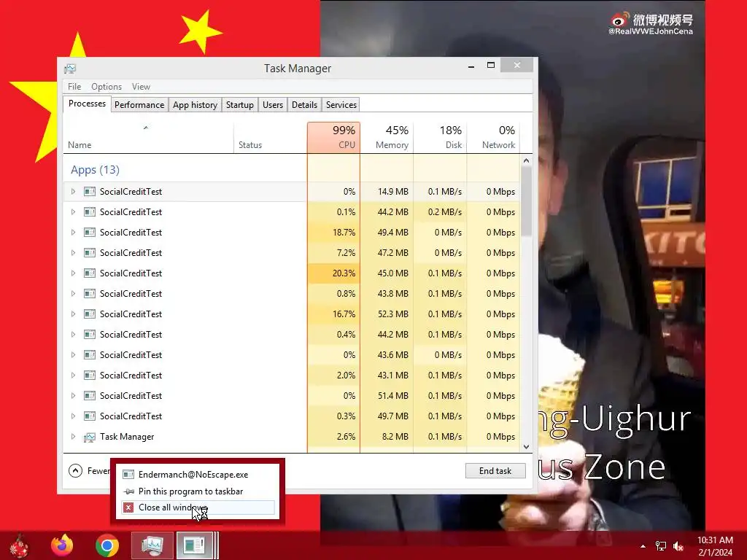Show hidden tray icons arrow
The width and height of the screenshot is (747, 560).
click(643, 546)
